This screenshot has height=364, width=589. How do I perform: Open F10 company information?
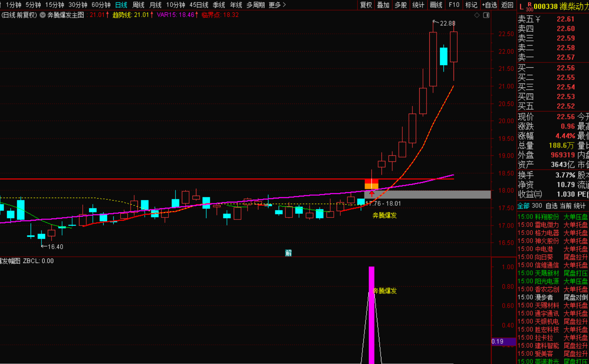pos(454,5)
